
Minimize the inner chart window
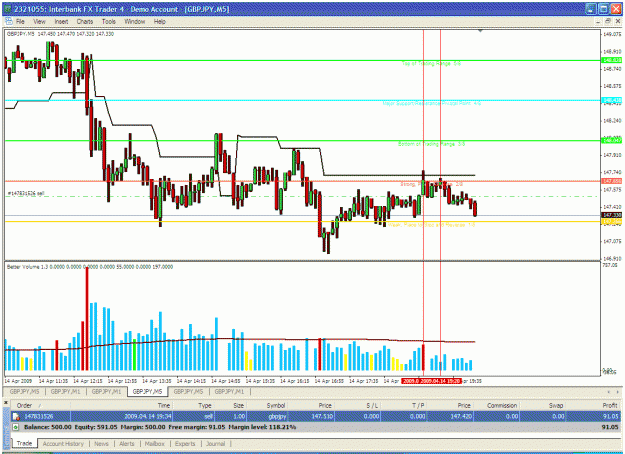[598, 22]
